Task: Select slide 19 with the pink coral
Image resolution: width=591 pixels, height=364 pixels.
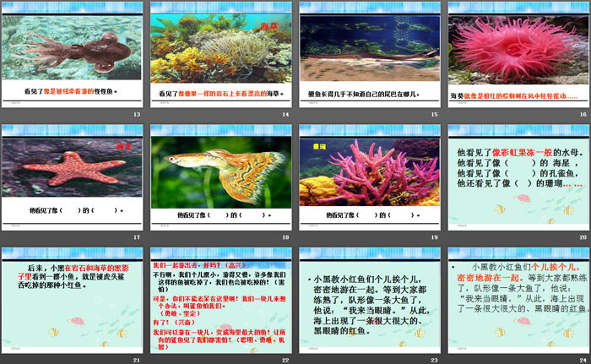Action: (370, 177)
